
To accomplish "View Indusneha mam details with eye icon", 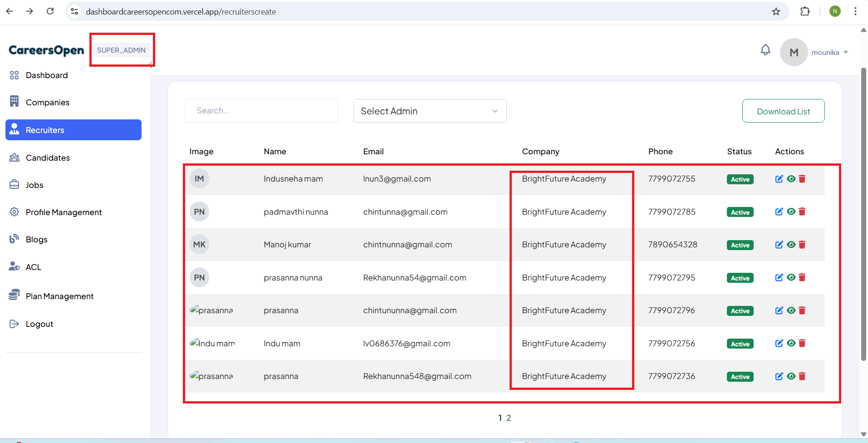I will coord(791,179).
